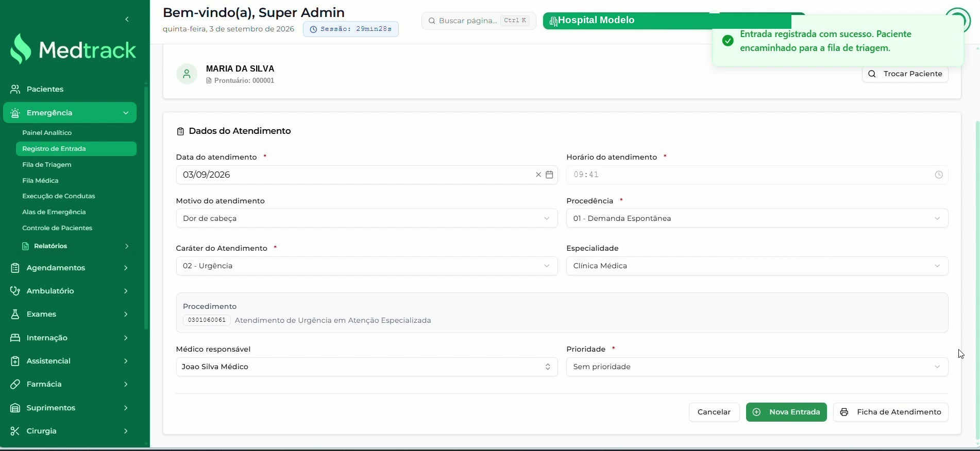Click the Medtrack logo
Viewport: 980px width, 451px height.
(x=73, y=49)
